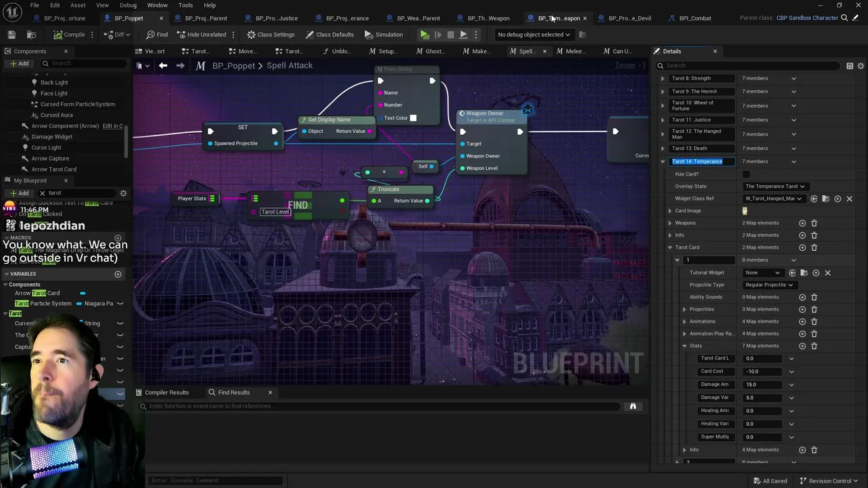Empty the Stats map elements
This screenshot has height=488, width=868.
pyautogui.click(x=814, y=346)
